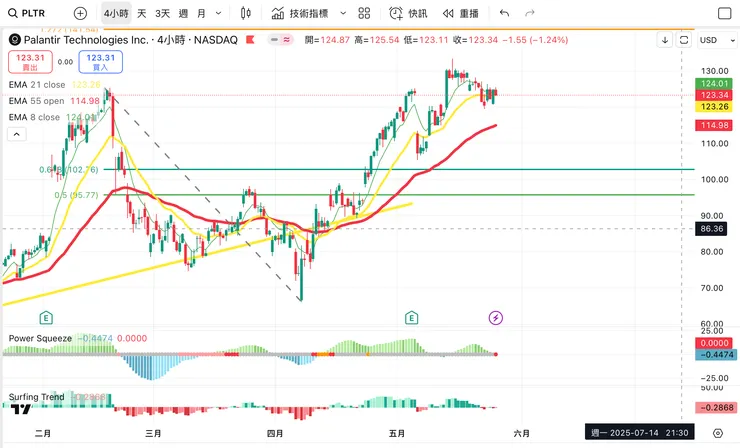Toggle fullscreen layout square icon
740x448 pixels.
click(x=724, y=13)
